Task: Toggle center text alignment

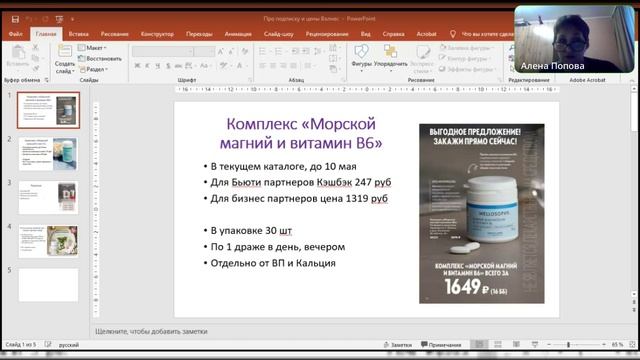Action: pyautogui.click(x=273, y=66)
